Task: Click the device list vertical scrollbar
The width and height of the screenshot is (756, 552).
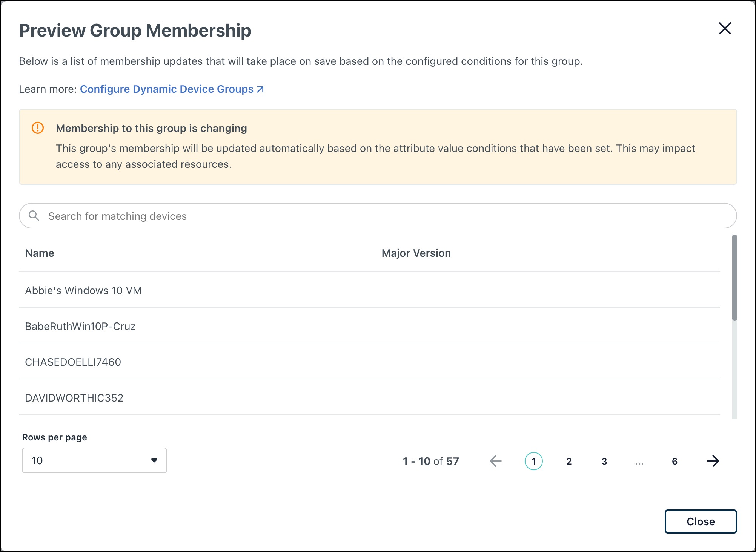Action: pos(734,278)
